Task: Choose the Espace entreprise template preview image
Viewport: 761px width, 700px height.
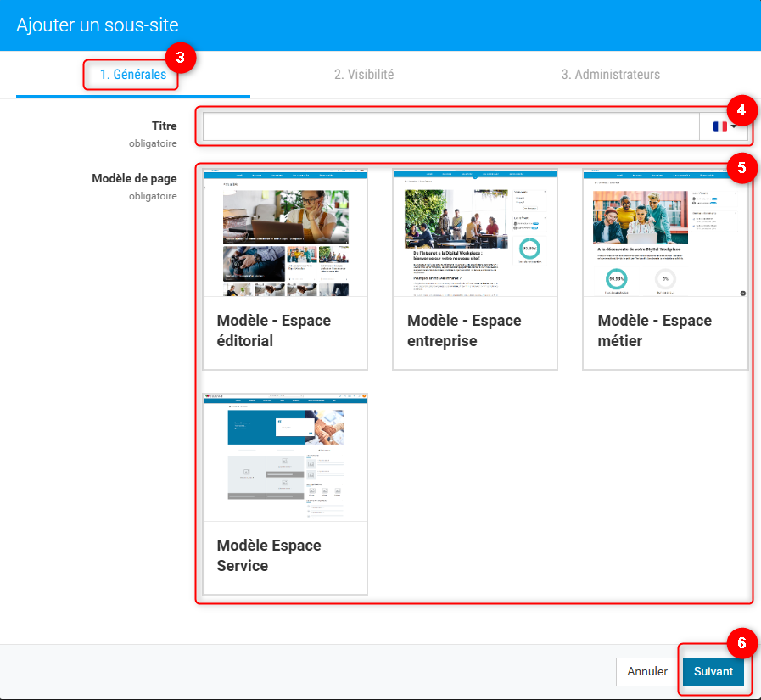Action: point(475,233)
